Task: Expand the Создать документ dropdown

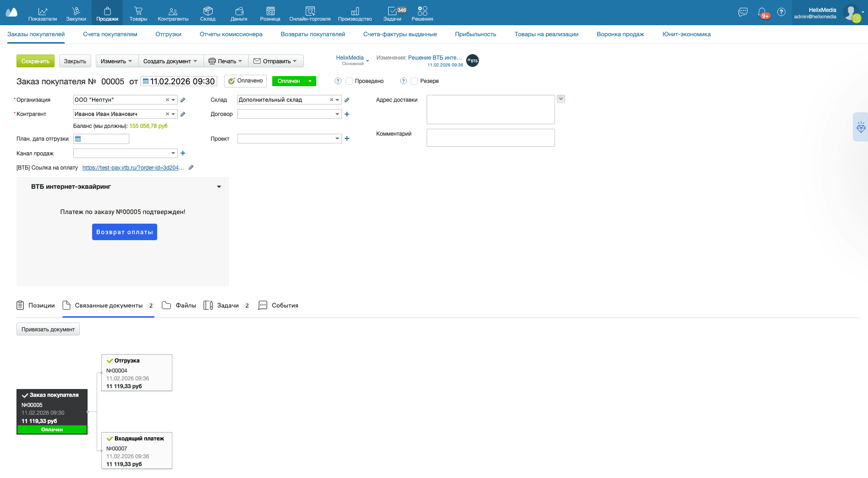Action: point(170,61)
